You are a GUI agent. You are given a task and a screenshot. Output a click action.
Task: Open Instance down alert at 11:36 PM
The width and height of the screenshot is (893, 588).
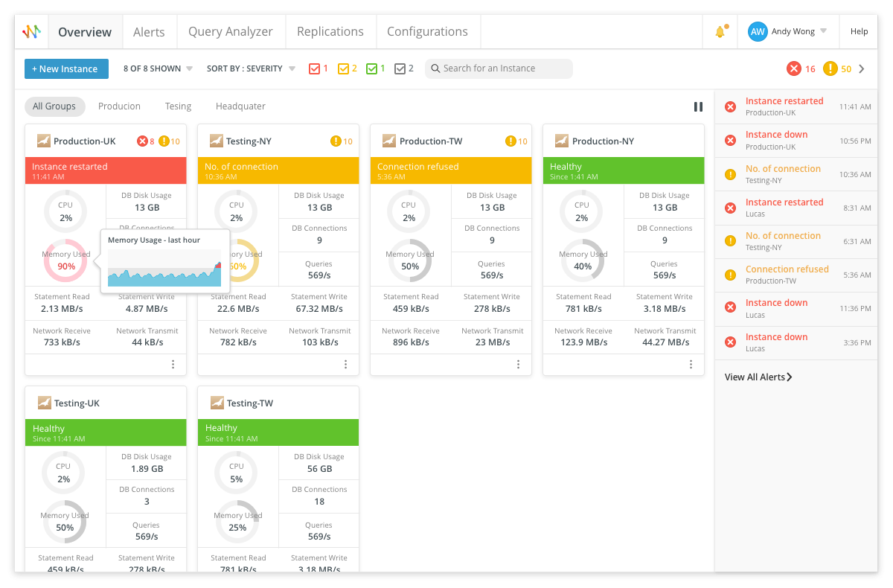click(796, 308)
